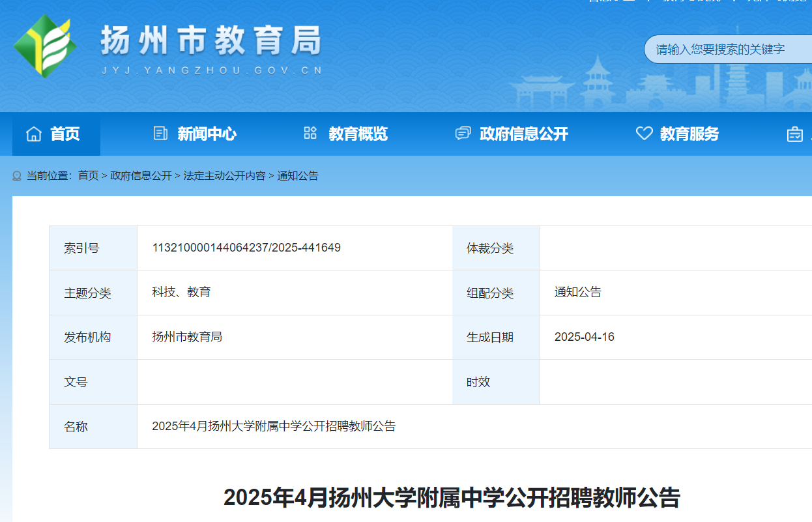Click the table name value 2025年4月扬州大学附属中学公开招聘教师公告
Screen dimensions: 812x522
[274, 426]
